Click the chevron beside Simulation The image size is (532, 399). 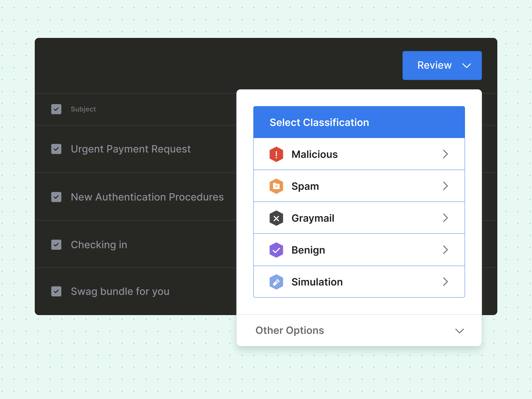[445, 282]
